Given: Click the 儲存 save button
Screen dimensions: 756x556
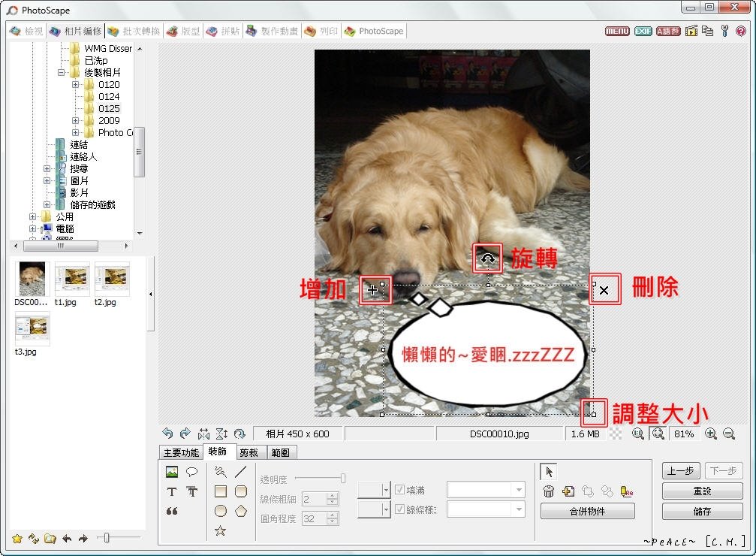Looking at the screenshot, I should pos(703,511).
